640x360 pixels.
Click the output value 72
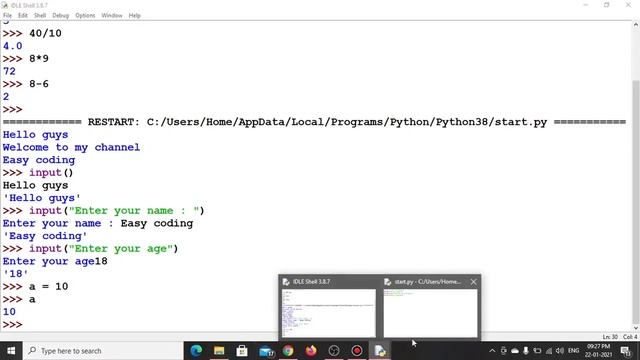[x=9, y=71]
